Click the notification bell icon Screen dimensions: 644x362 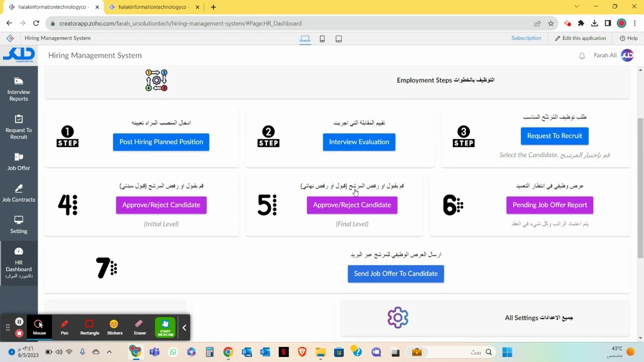(x=582, y=56)
